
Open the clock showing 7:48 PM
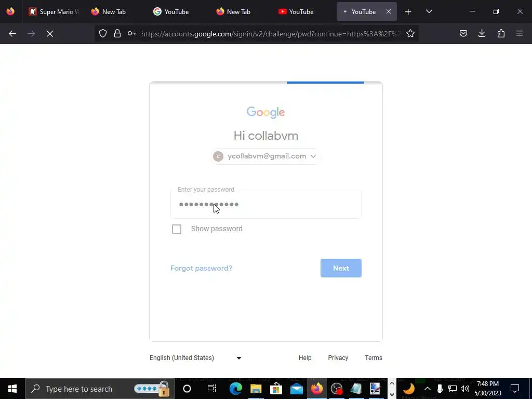[x=488, y=389]
